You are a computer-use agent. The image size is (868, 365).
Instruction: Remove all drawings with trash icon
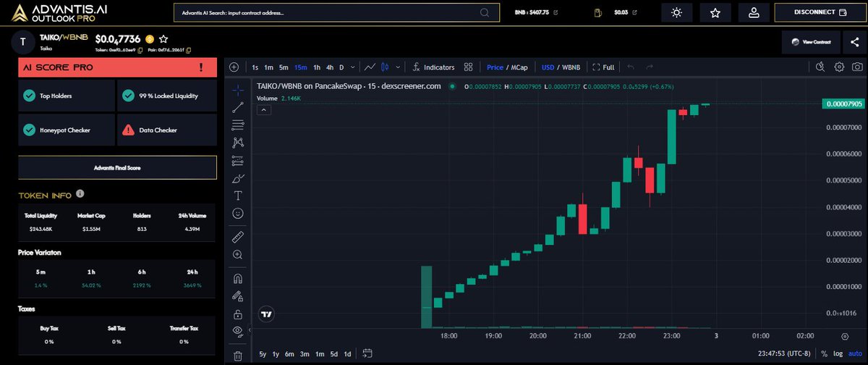tap(238, 356)
